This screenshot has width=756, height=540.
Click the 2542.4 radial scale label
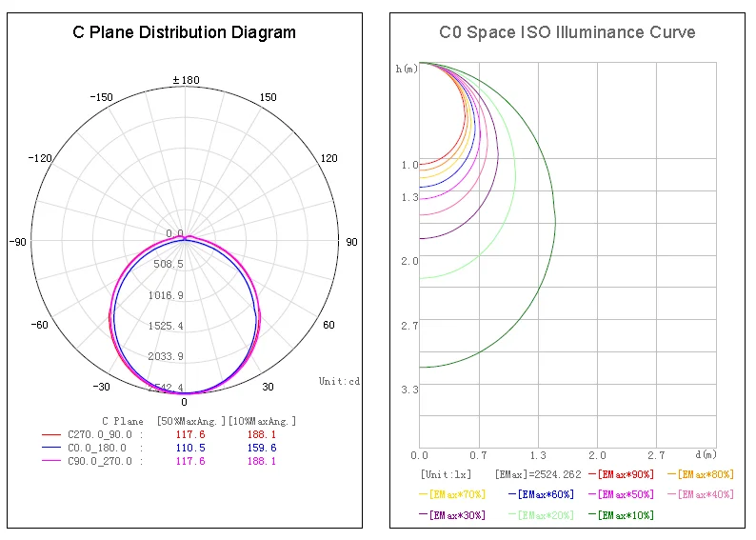click(166, 388)
